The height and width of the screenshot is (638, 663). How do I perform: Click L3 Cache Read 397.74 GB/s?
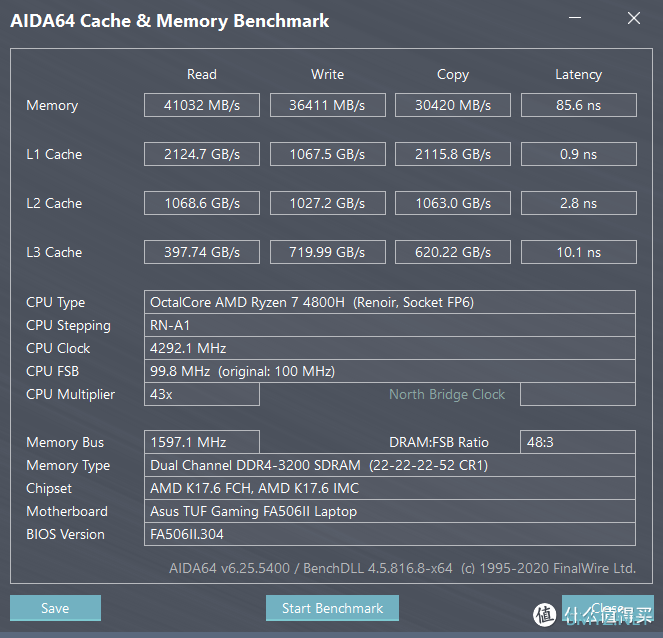202,252
